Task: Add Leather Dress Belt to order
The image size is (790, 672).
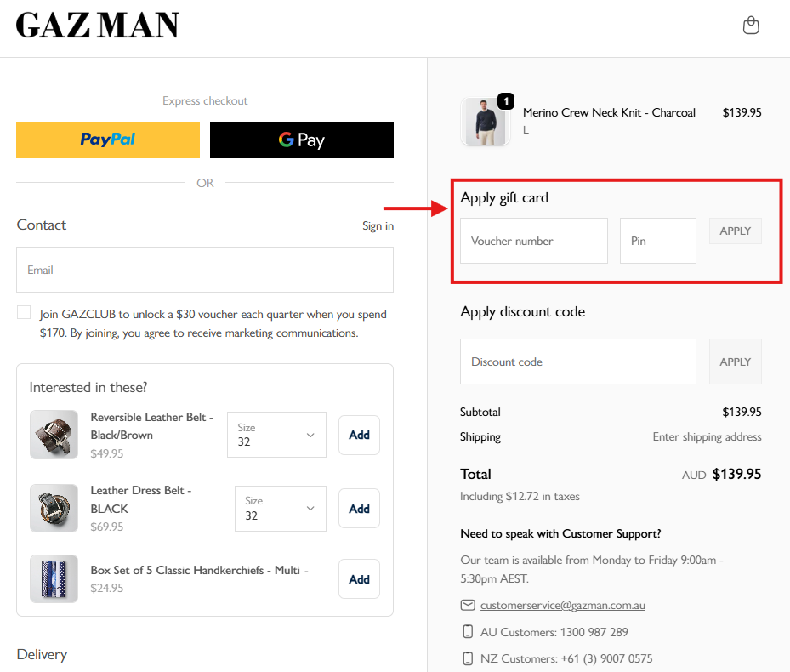Action: coord(359,509)
